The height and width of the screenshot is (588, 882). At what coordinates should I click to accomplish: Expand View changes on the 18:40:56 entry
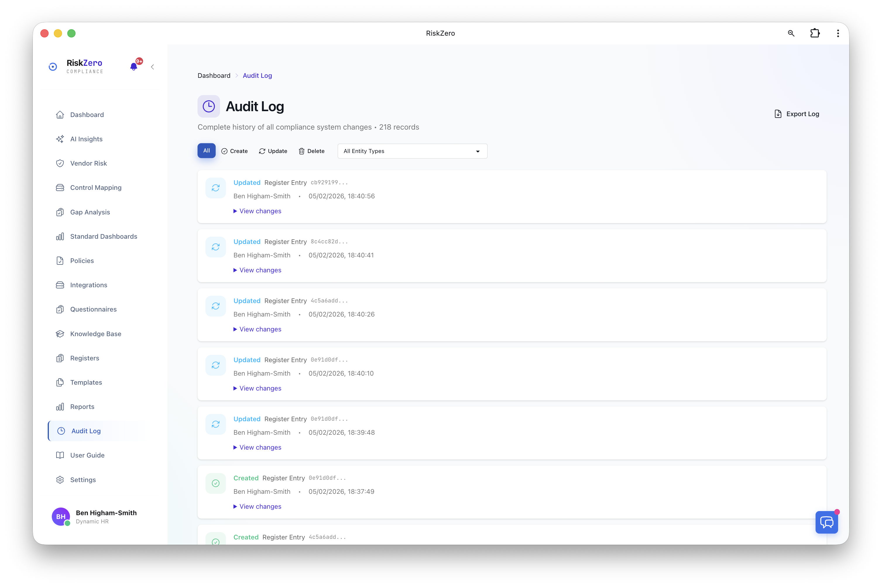(257, 211)
